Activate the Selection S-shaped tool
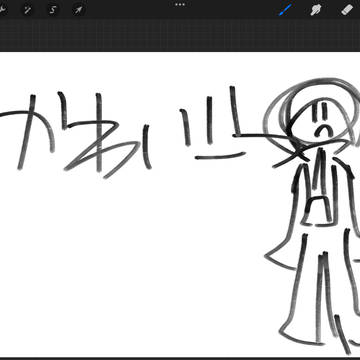The width and height of the screenshot is (360, 360). (x=53, y=10)
